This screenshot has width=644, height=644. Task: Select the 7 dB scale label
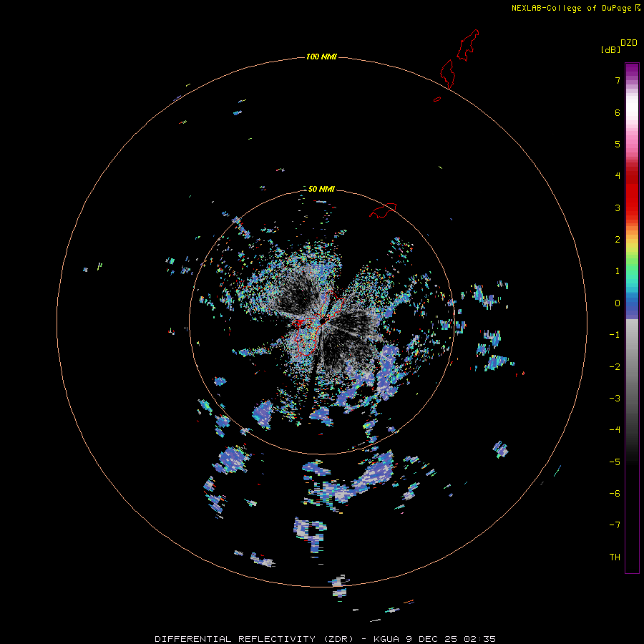pos(618,80)
